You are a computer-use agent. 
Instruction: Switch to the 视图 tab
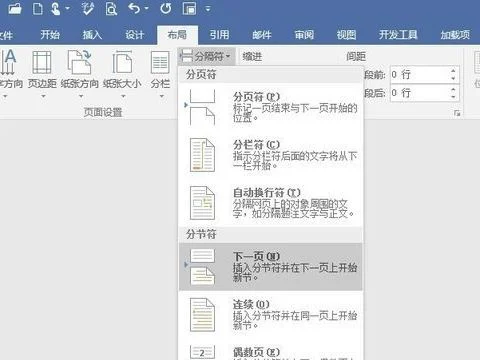346,35
